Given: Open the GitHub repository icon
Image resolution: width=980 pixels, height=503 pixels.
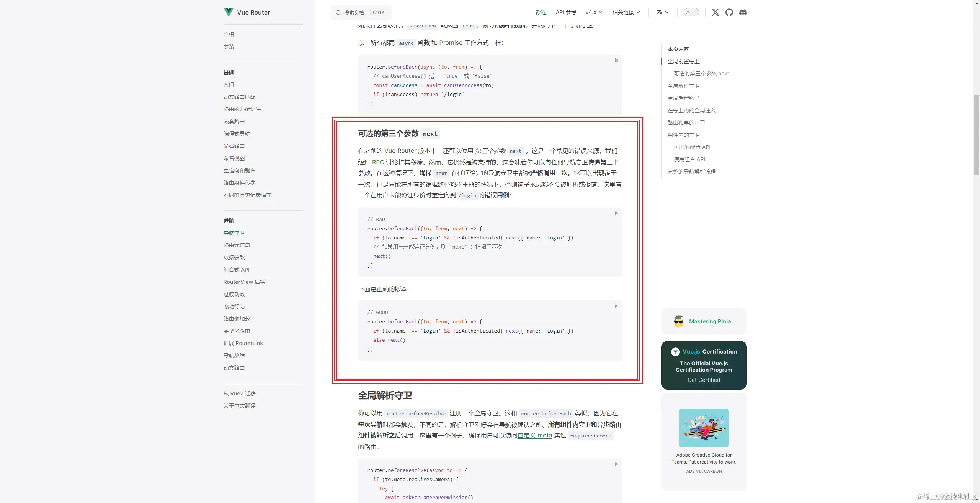Looking at the screenshot, I should pyautogui.click(x=729, y=12).
